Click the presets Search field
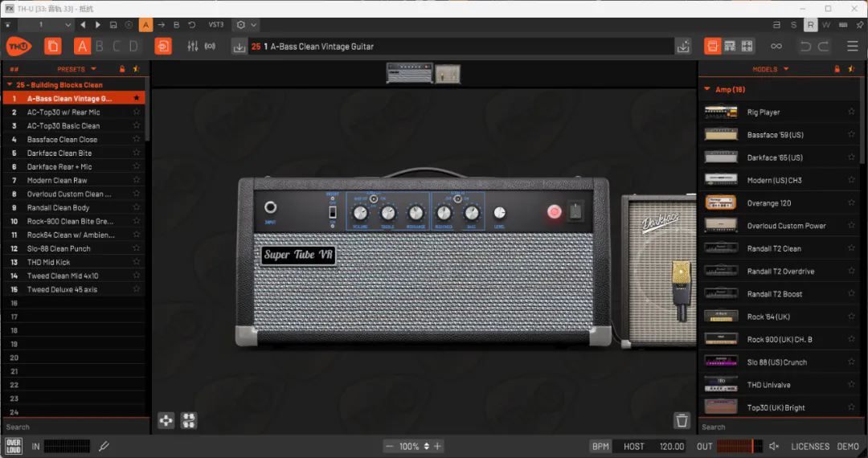This screenshot has width=868, height=458. click(x=75, y=427)
